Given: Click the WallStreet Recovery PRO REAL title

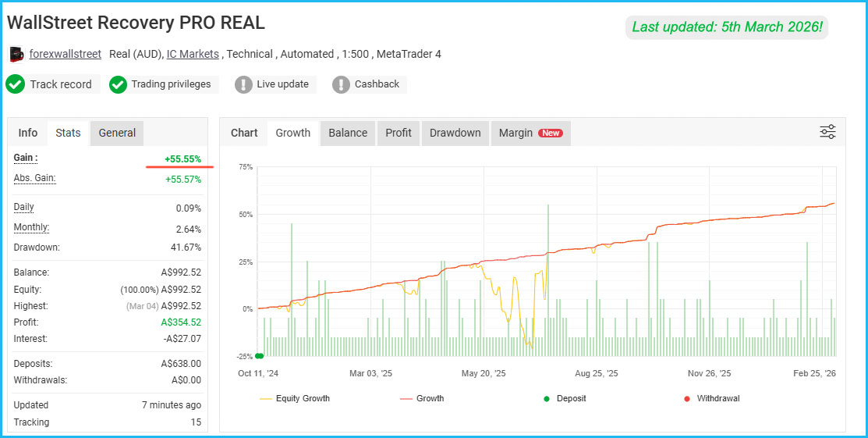Looking at the screenshot, I should point(136,23).
